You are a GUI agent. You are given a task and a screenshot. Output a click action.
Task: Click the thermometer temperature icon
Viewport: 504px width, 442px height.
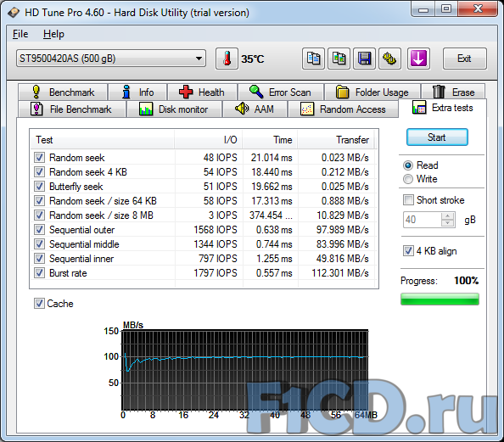(227, 59)
